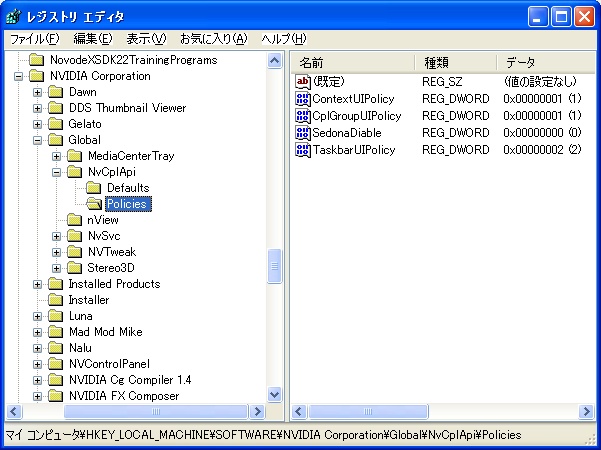601x450 pixels.
Task: Click the registry path in the status bar
Action: 263,435
